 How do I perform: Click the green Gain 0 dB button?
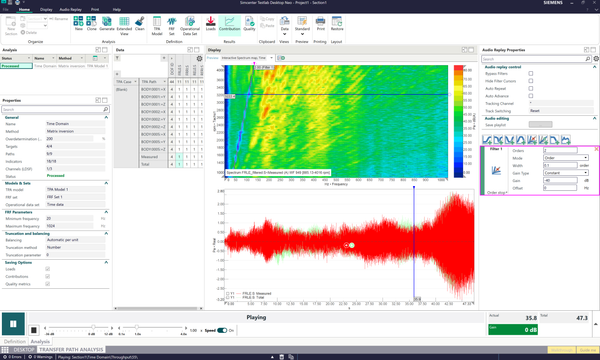[x=513, y=329]
